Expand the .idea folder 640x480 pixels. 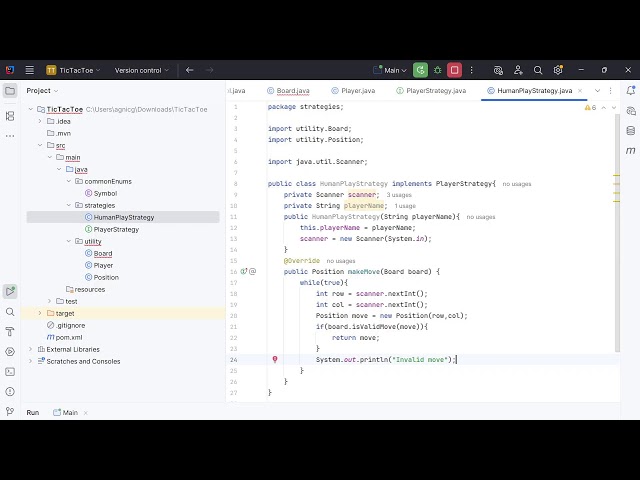[x=40, y=121]
